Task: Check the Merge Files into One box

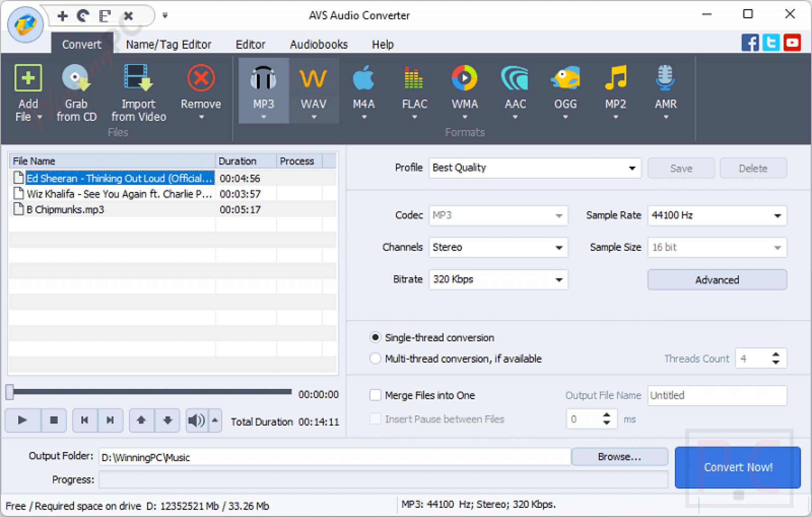Action: pos(375,395)
